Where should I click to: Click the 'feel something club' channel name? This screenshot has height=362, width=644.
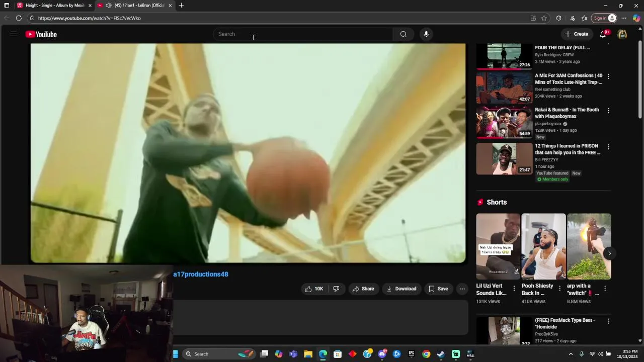pos(552,89)
